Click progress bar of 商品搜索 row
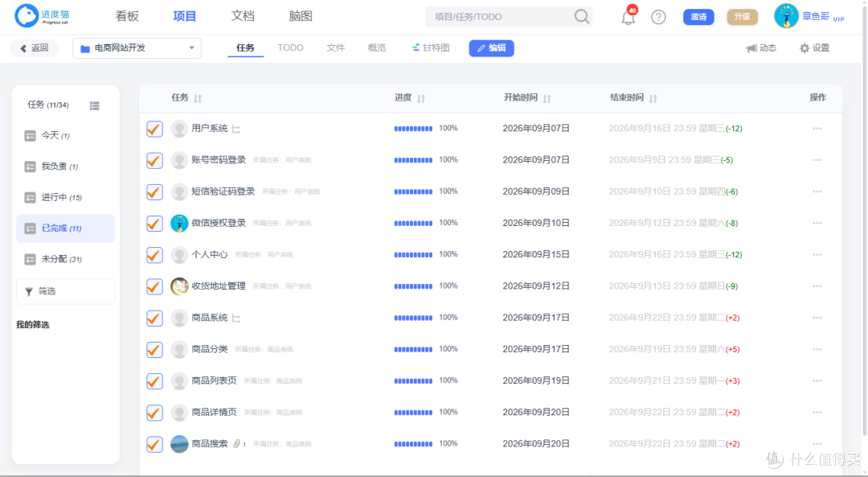This screenshot has width=868, height=477. tap(413, 444)
